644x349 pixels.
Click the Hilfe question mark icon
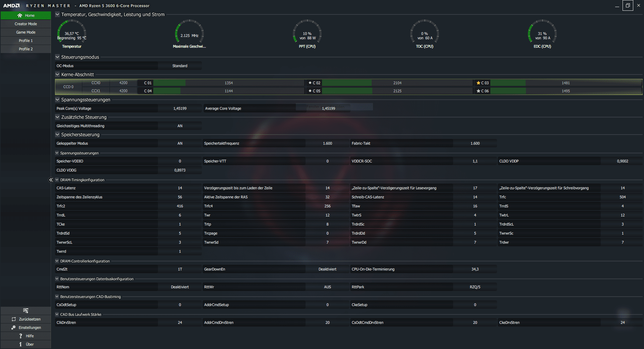pos(20,336)
